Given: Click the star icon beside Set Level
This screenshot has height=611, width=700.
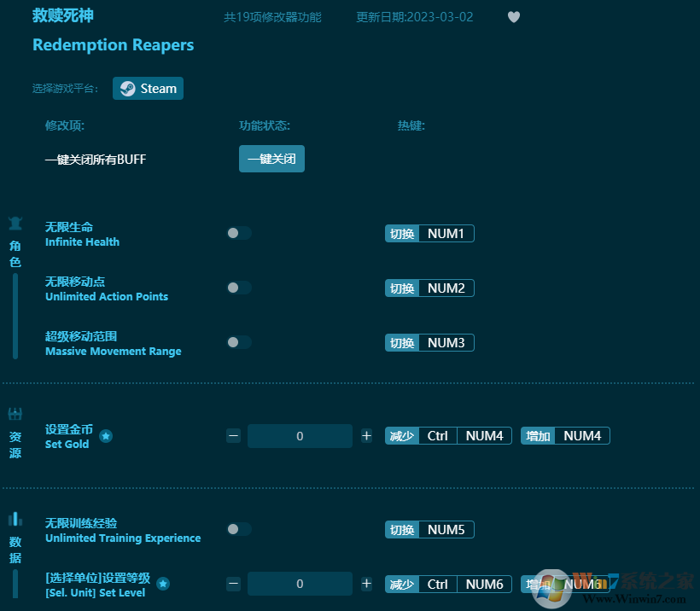Looking at the screenshot, I should [x=163, y=584].
